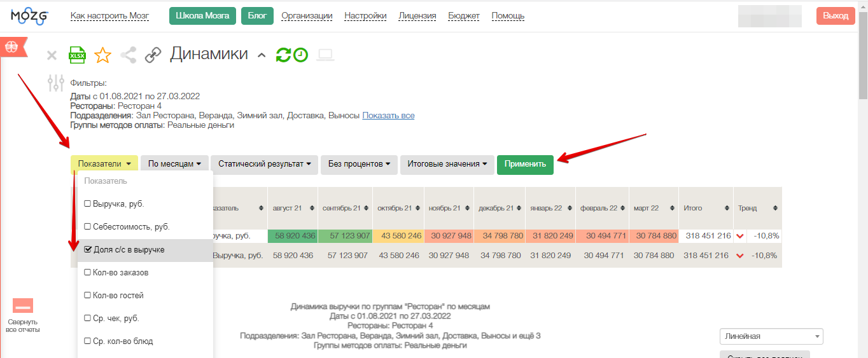
Task: Enable the Кол-во гостей checkbox
Action: point(87,296)
